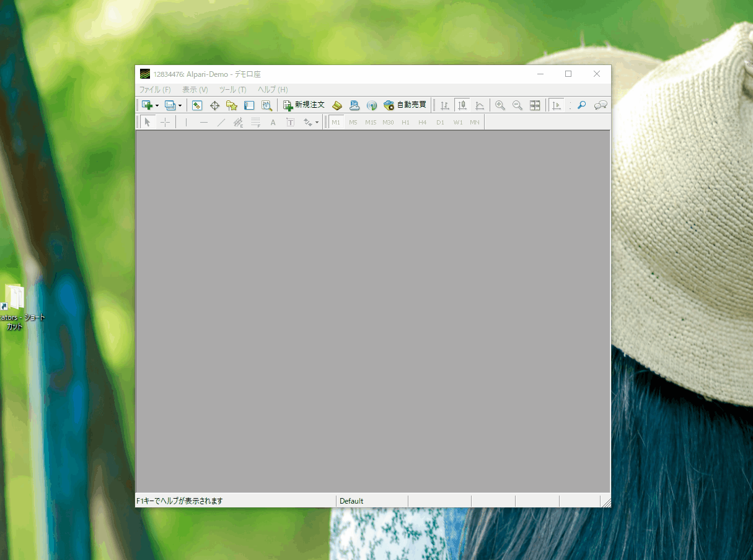753x560 pixels.
Task: Open the ヘルプ (H) menu
Action: tap(273, 90)
